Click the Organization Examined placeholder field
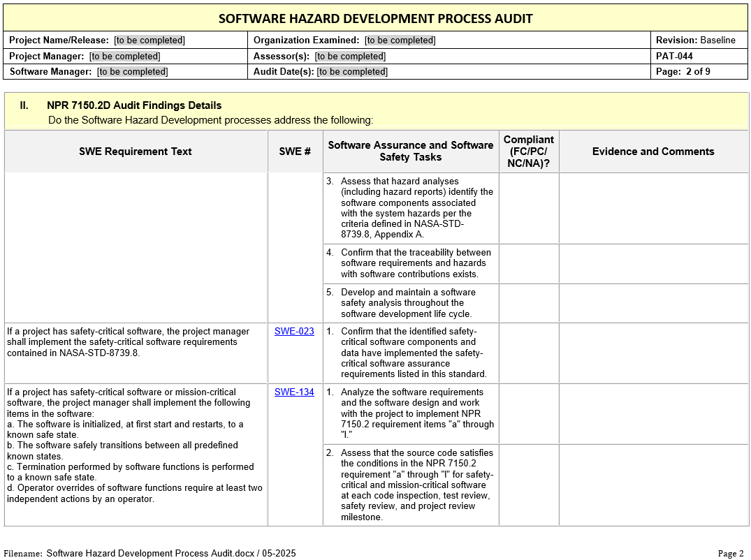 tap(400, 40)
